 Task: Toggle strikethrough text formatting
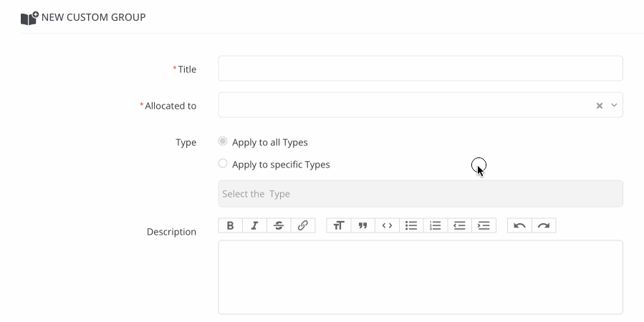[279, 225]
